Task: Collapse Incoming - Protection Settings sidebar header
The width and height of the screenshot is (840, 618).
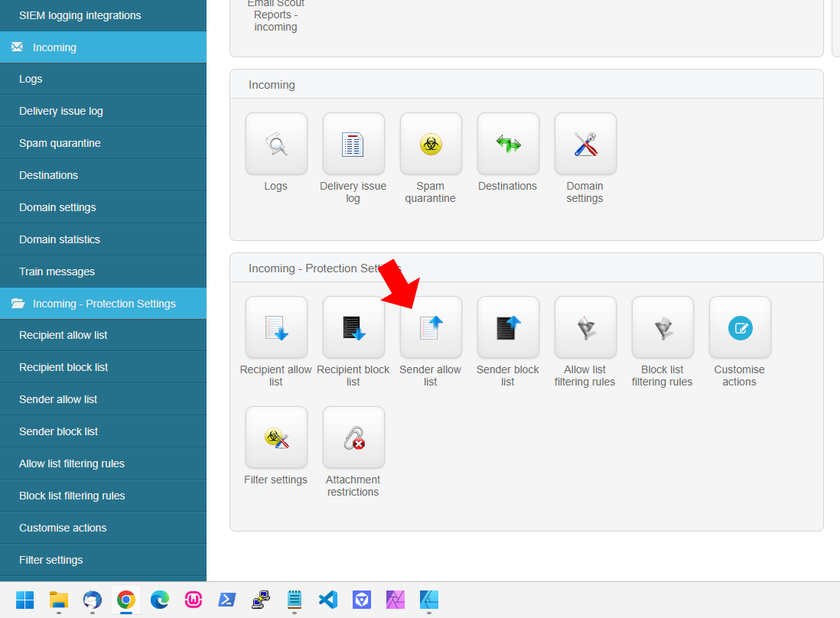Action: [x=103, y=304]
